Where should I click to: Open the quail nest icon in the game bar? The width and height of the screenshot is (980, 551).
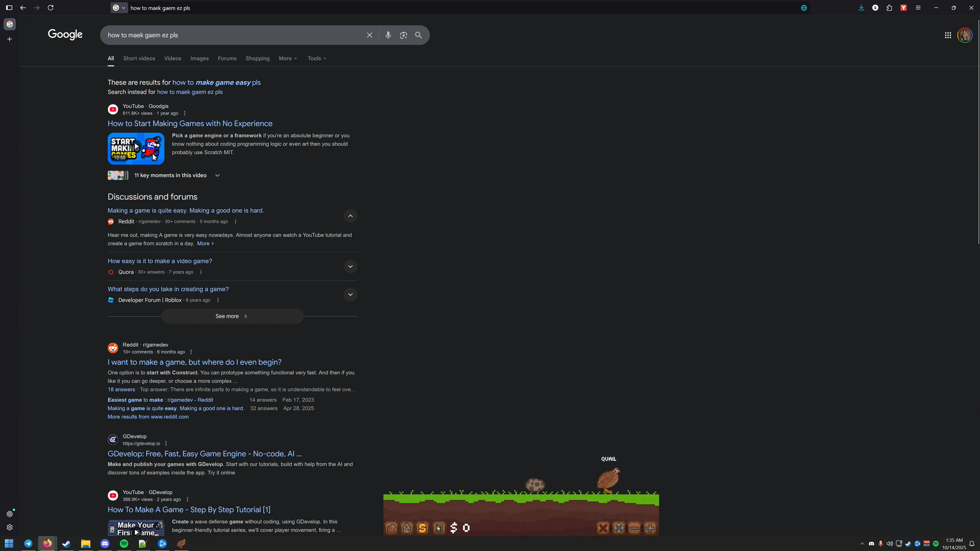coord(391,528)
